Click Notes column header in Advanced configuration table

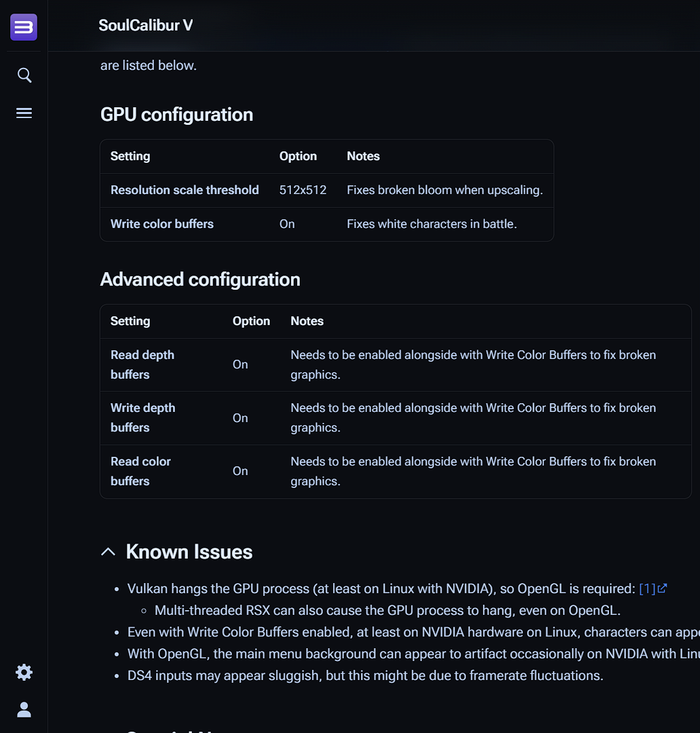[x=307, y=321]
